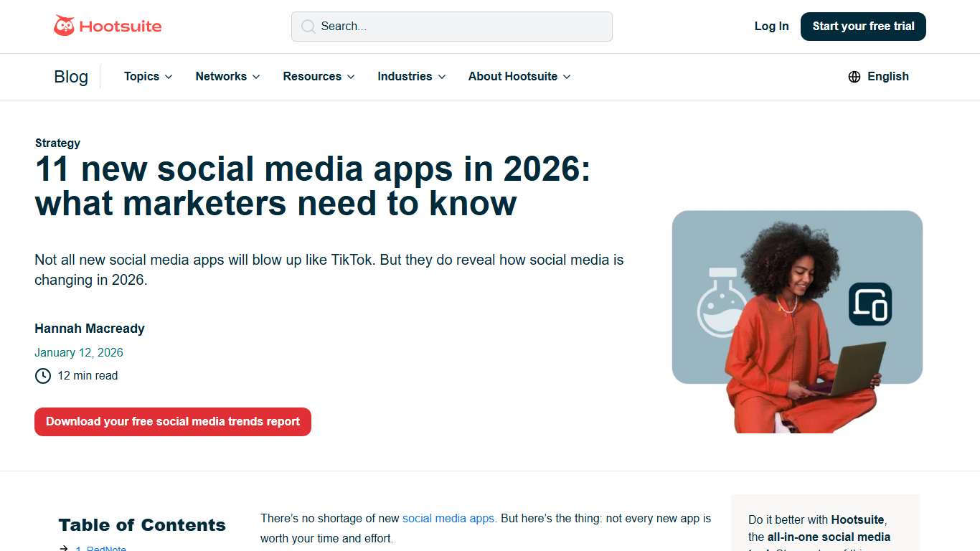Open the social media apps link
980x551 pixels.
point(449,518)
